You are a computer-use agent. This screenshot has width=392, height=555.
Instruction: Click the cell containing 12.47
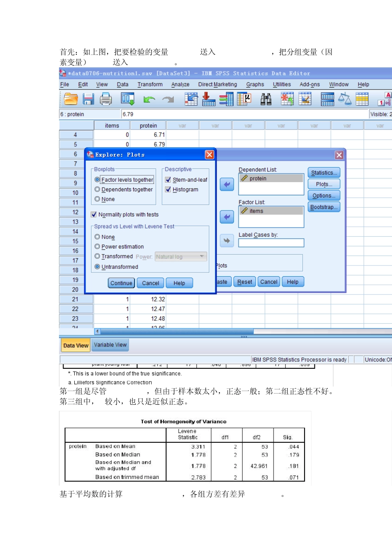[148, 309]
